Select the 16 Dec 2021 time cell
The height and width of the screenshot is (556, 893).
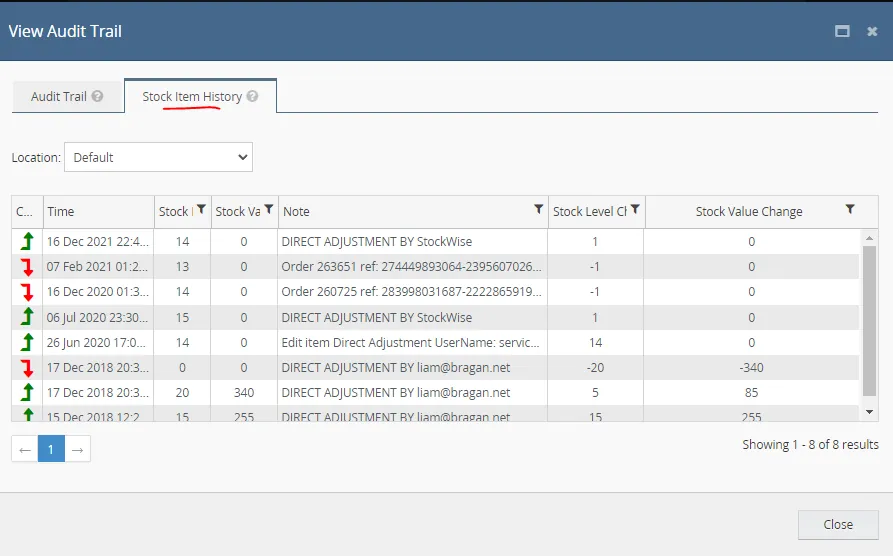98,242
